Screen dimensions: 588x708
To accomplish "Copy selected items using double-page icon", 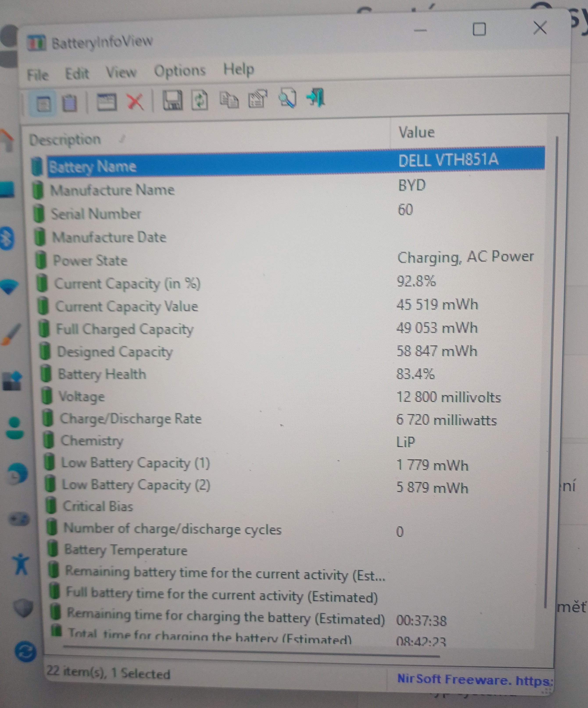I will 229,100.
